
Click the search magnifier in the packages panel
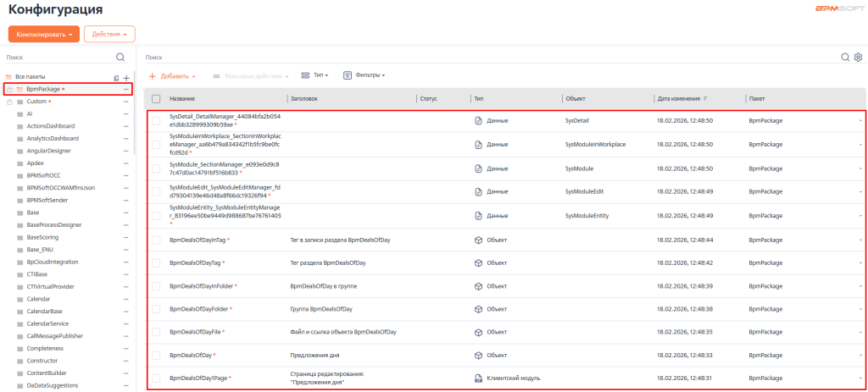[x=120, y=57]
